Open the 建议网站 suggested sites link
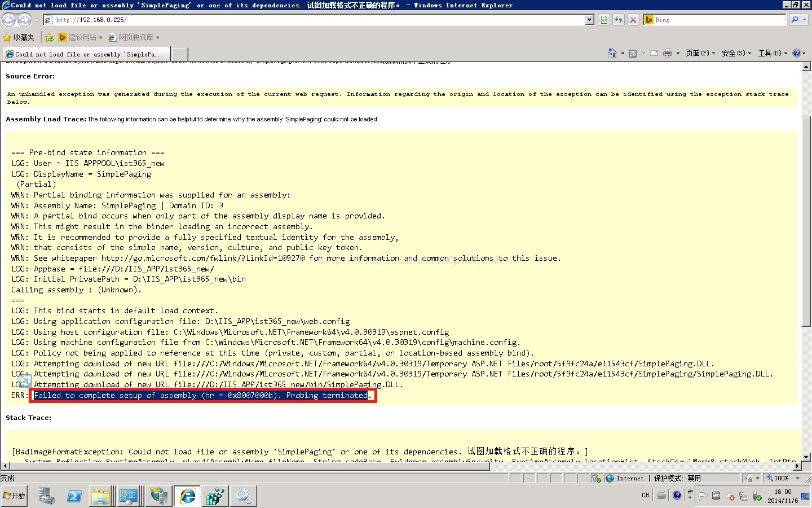This screenshot has height=508, width=812. tap(81, 37)
